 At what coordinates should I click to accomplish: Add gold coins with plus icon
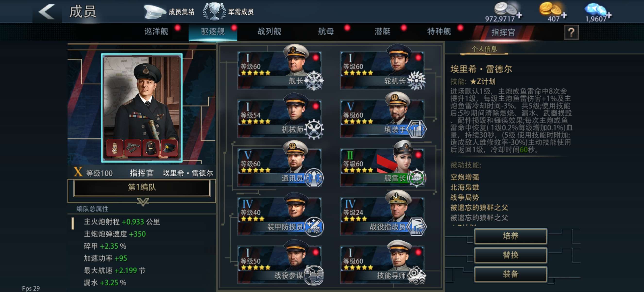564,15
